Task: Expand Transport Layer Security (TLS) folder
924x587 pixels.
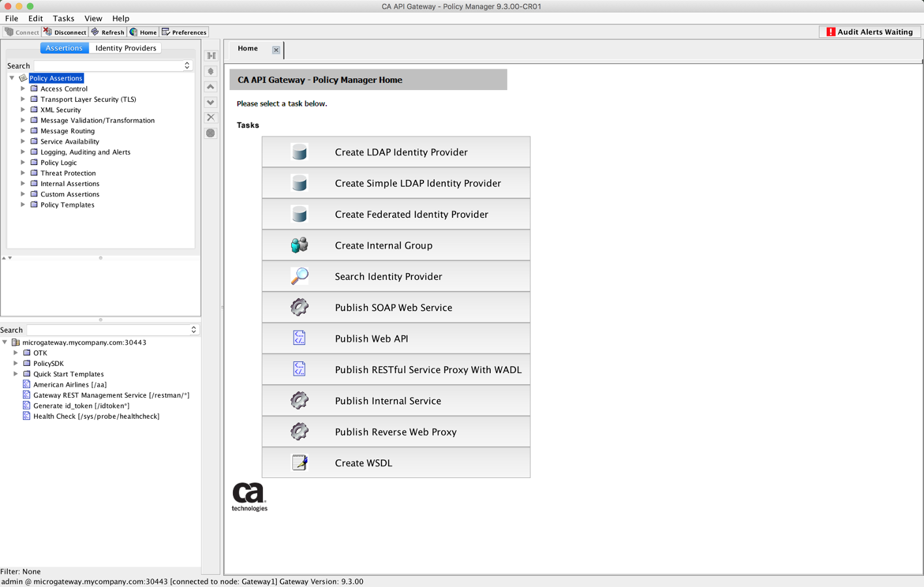Action: (23, 99)
